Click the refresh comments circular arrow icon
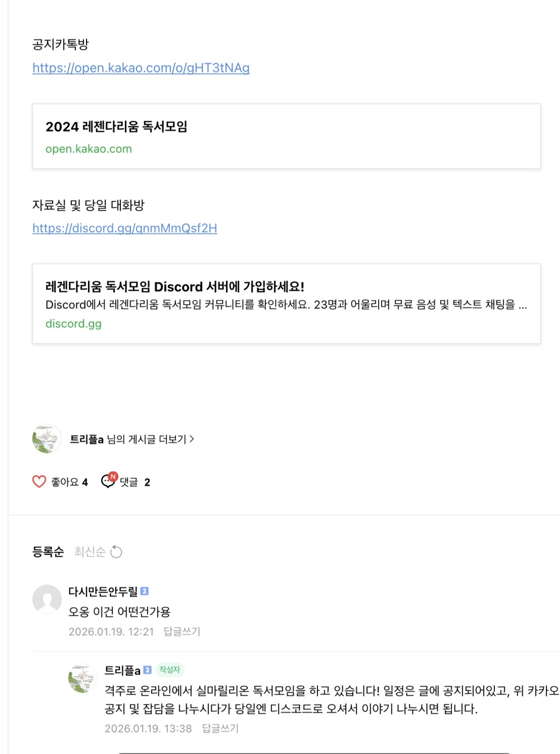The width and height of the screenshot is (560, 754). 116,552
